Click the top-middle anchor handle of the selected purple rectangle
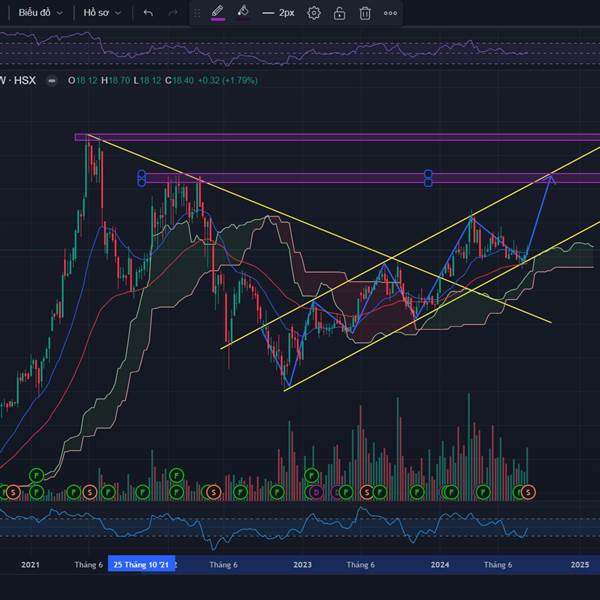This screenshot has height=600, width=600. pos(428,174)
